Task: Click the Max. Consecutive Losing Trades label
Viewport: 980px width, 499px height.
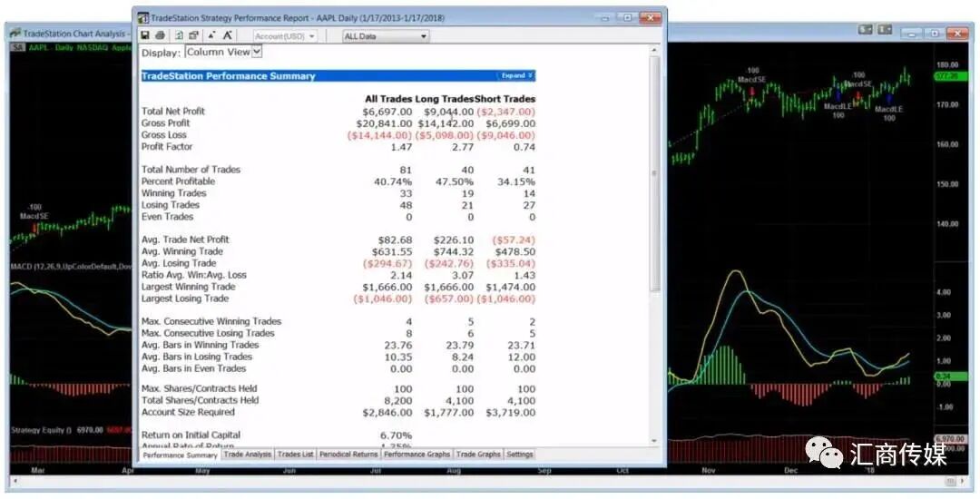Action: pyautogui.click(x=208, y=333)
